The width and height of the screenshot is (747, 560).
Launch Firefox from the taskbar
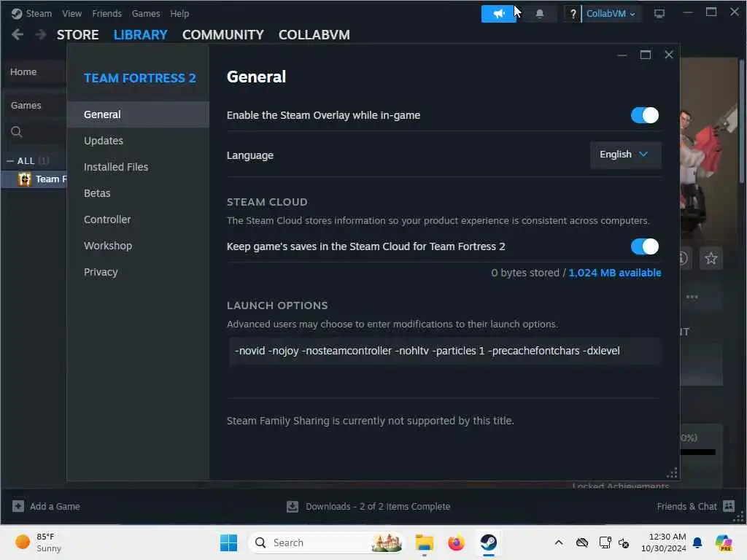[x=456, y=542]
